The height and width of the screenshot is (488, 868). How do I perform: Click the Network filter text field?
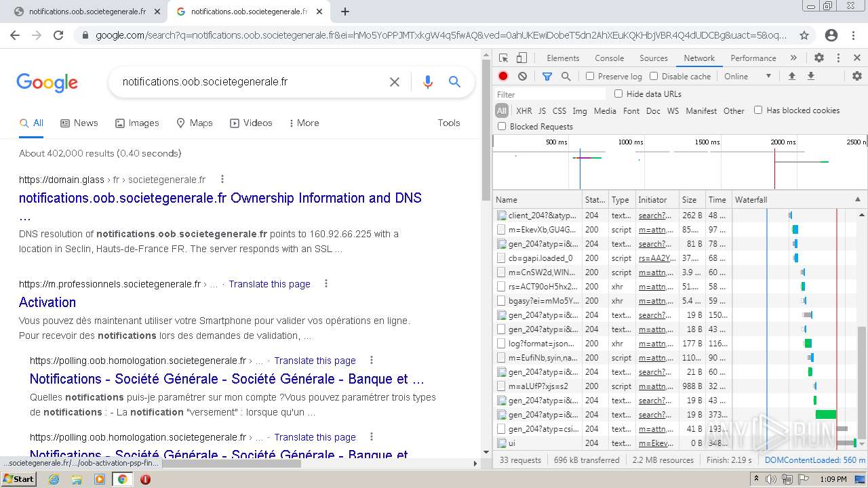coord(550,94)
